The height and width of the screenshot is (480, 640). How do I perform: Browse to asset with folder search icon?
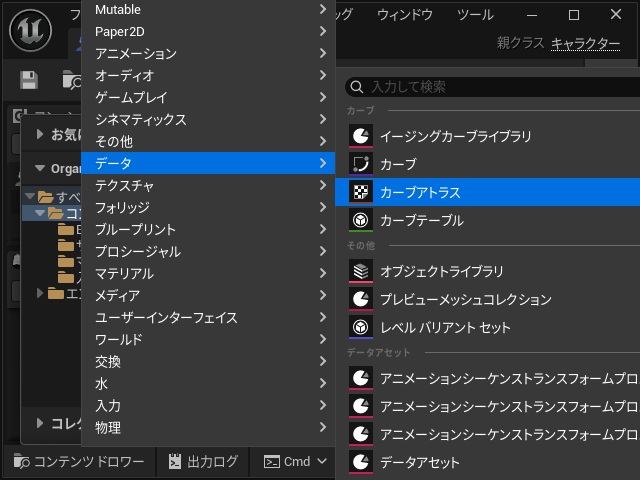[72, 80]
